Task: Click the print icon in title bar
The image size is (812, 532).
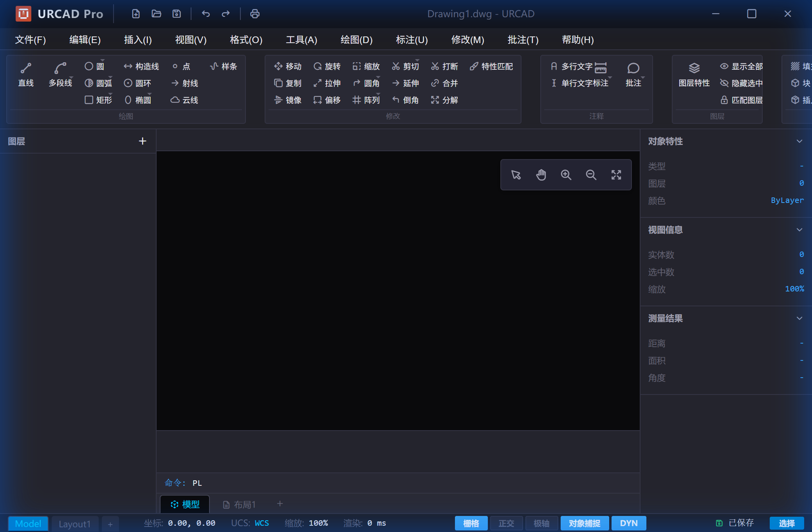Action: (x=255, y=14)
